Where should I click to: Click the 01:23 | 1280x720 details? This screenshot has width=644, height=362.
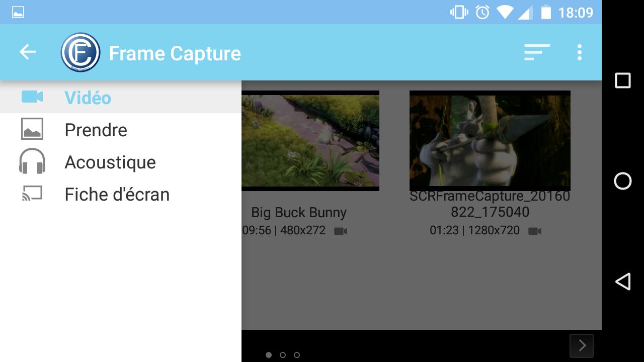475,230
